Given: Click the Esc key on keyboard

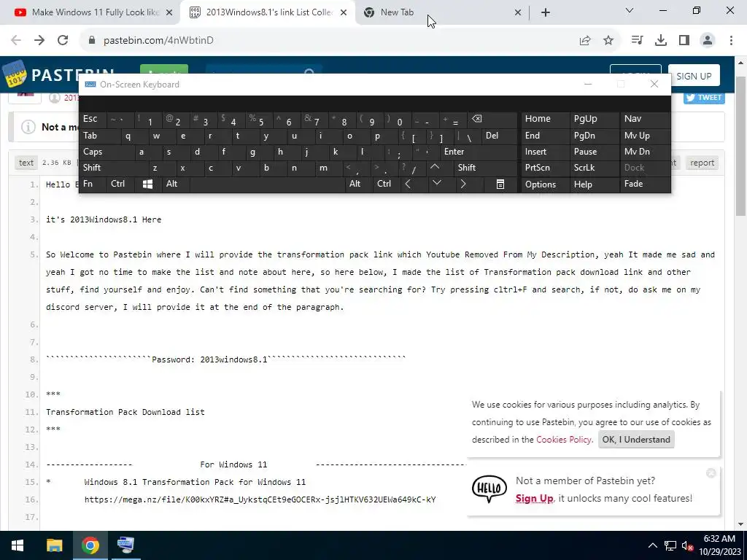Looking at the screenshot, I should coord(93,119).
